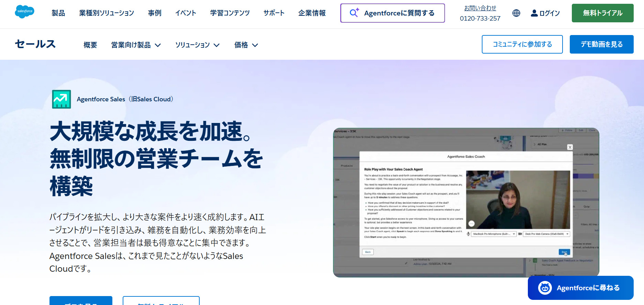
Task: Open the サポート menu
Action: click(274, 13)
